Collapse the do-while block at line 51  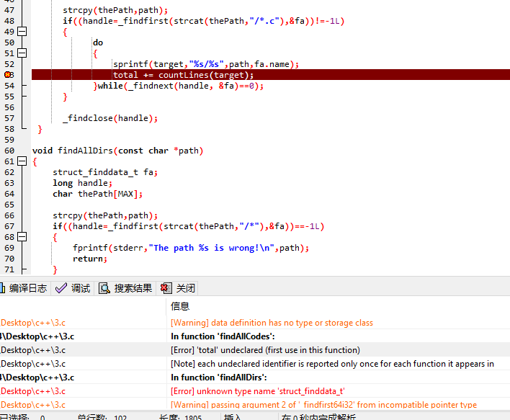click(x=22, y=53)
